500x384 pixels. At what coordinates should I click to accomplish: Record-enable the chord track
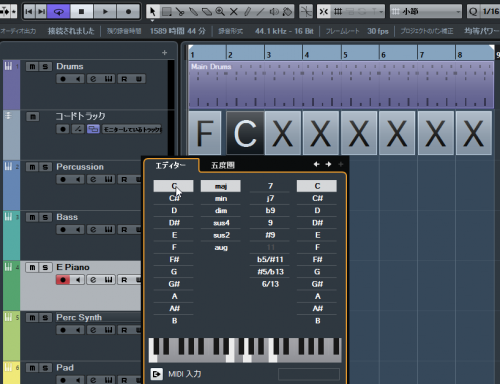[x=63, y=129]
